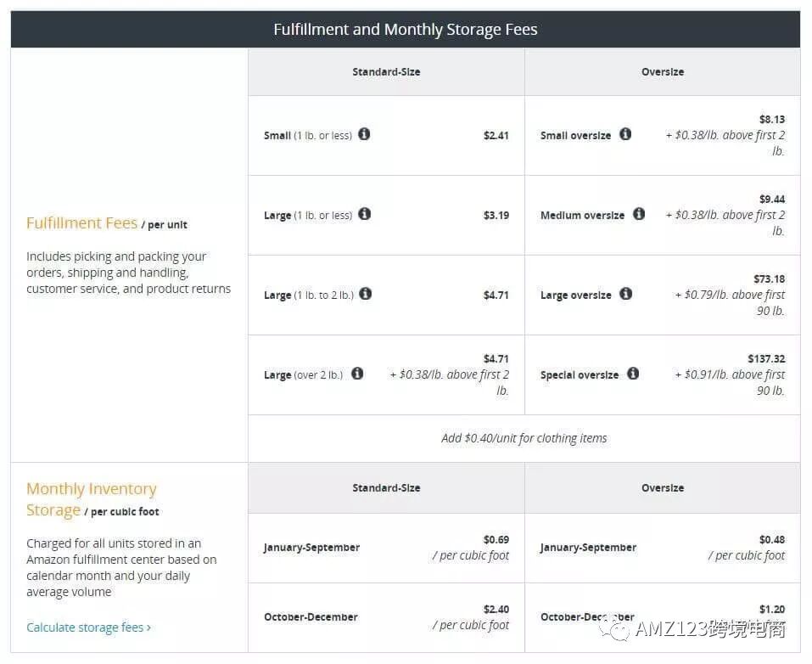
Task: Click the $0.69 January-September standard-size rate
Action: pos(496,539)
